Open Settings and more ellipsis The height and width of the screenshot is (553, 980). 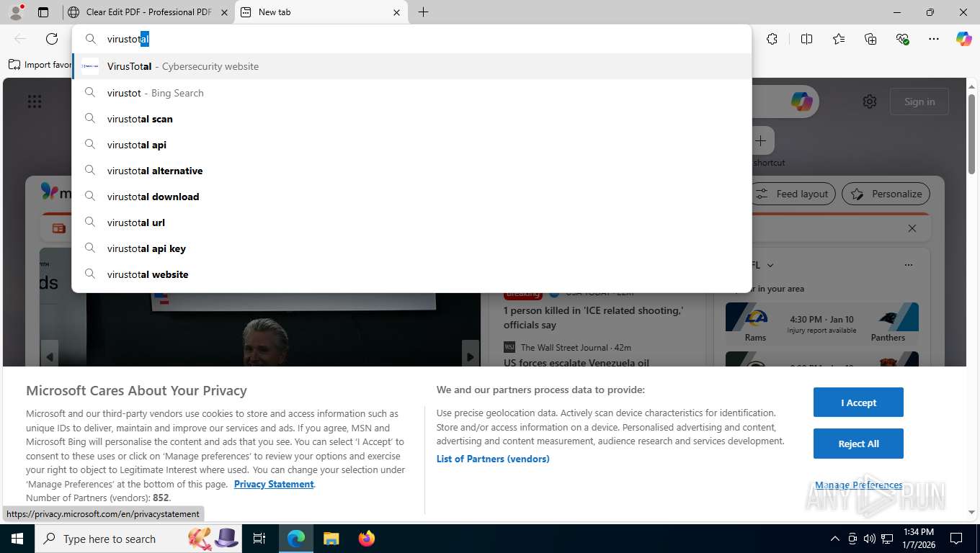pyautogui.click(x=934, y=39)
